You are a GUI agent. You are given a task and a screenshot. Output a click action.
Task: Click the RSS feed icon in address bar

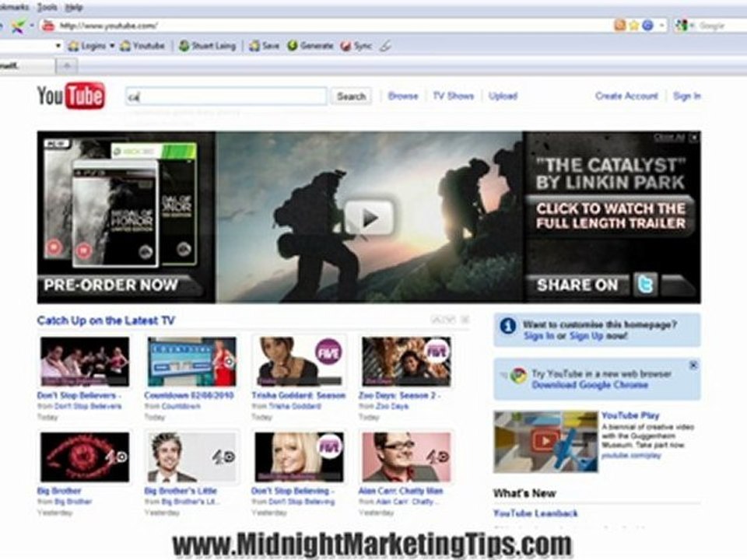[620, 25]
